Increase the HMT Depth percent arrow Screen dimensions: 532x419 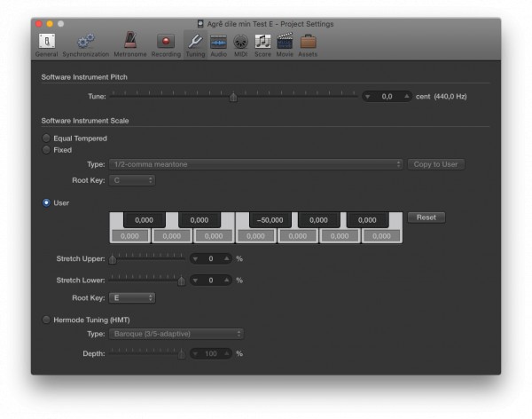[226, 354]
